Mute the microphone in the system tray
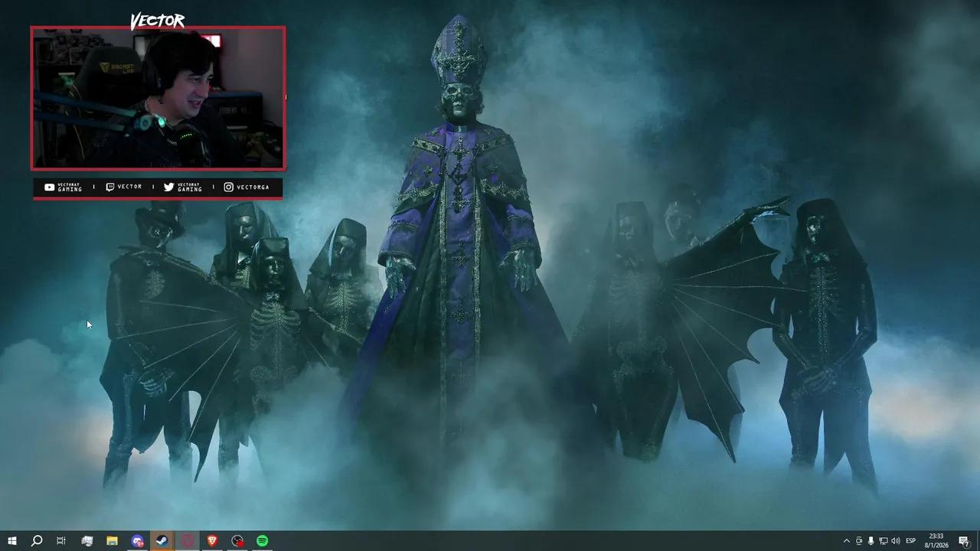The width and height of the screenshot is (980, 551). [x=871, y=540]
